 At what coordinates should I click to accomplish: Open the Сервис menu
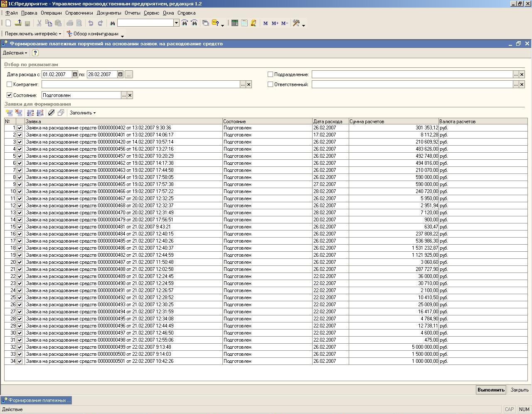152,13
